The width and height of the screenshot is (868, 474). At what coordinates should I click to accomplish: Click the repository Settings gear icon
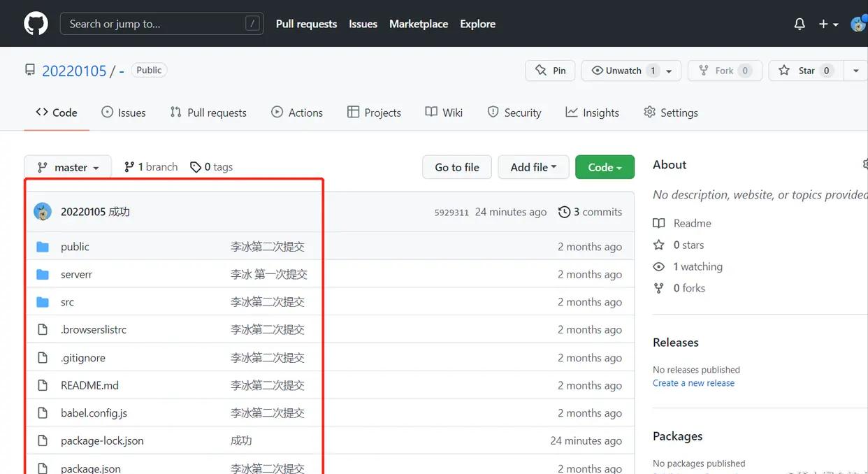point(649,112)
